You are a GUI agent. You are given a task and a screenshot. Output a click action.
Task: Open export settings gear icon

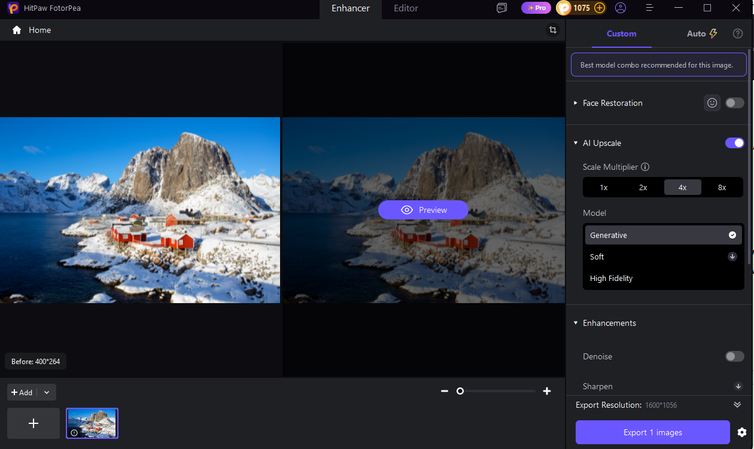(x=742, y=432)
